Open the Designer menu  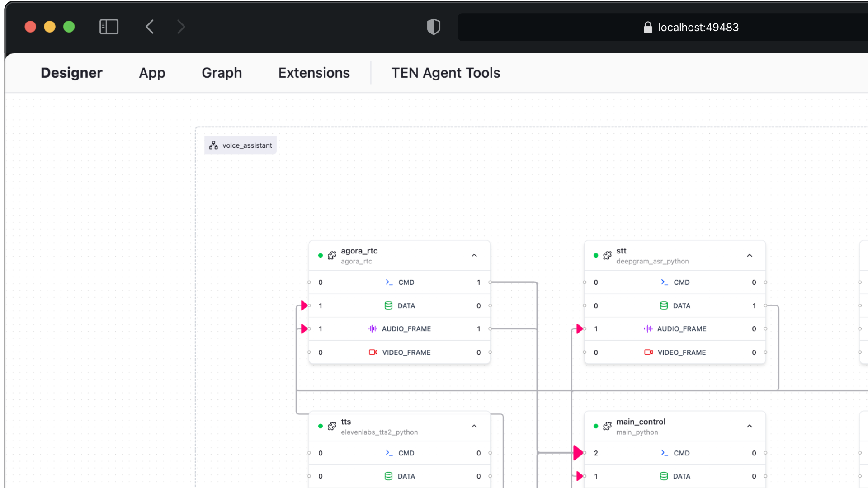pos(71,73)
